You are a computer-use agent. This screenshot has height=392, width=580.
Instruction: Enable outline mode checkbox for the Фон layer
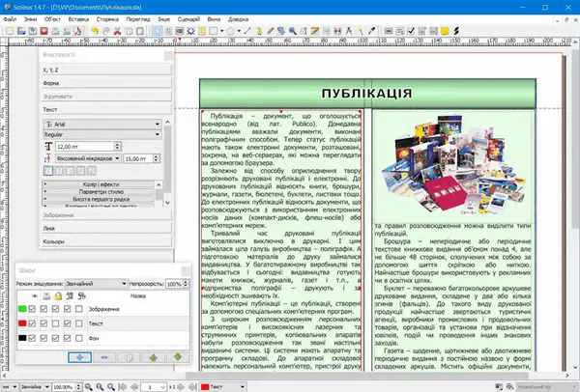tap(79, 338)
